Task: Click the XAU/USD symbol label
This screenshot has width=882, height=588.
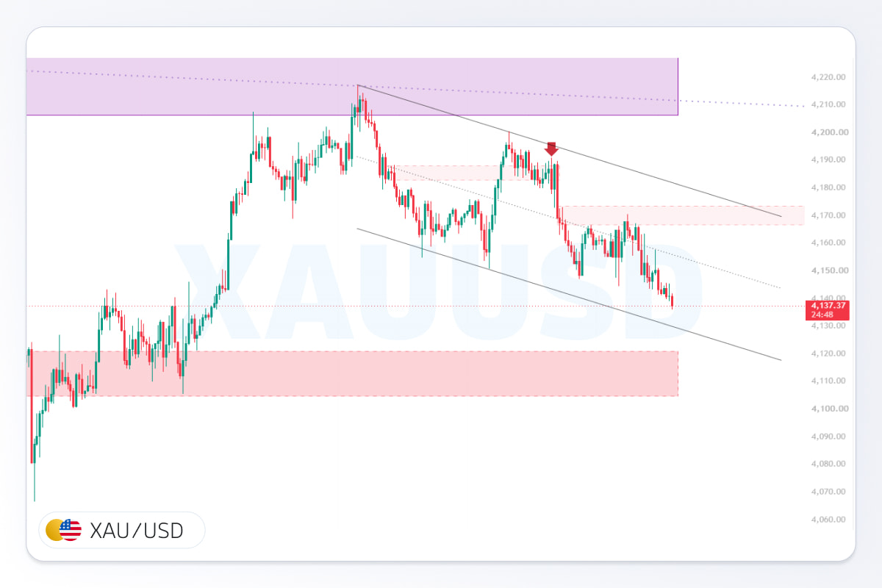Action: pyautogui.click(x=137, y=530)
